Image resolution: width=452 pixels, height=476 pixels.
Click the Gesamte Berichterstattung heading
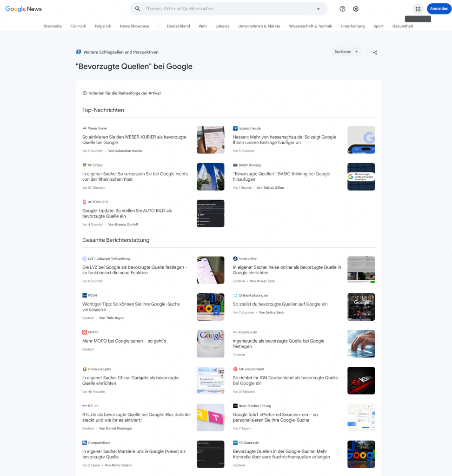[116, 240]
